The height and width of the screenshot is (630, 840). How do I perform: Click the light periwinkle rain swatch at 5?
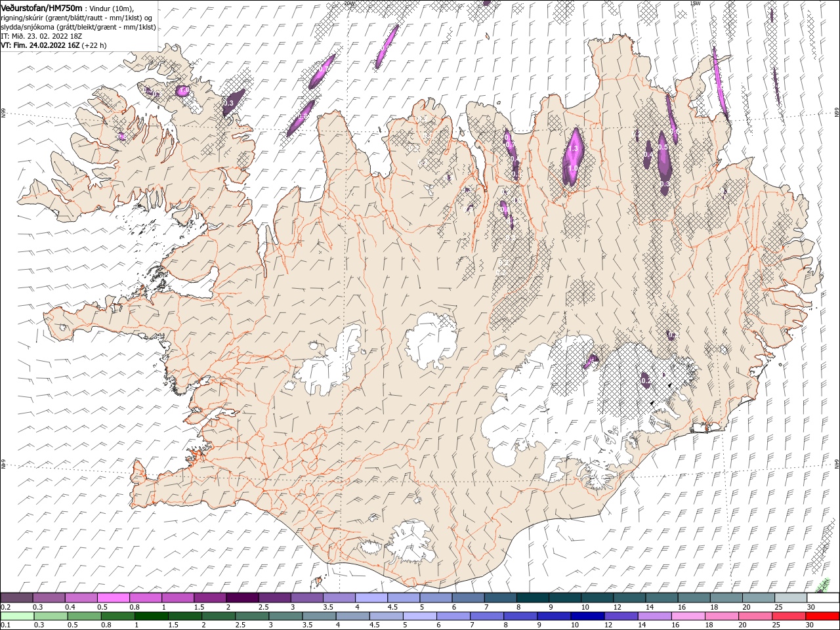coord(420,616)
